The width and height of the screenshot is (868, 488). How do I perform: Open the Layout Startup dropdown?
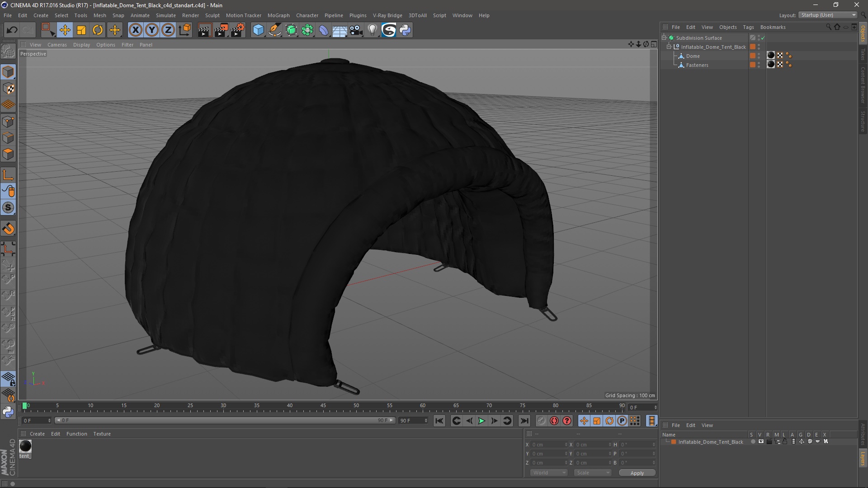[828, 15]
